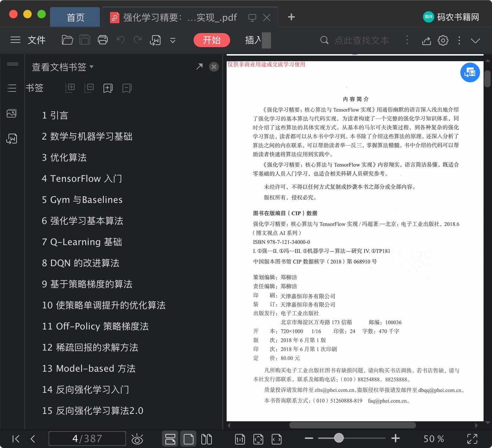
Task: Click the page number field 4/387
Action: (x=87, y=439)
